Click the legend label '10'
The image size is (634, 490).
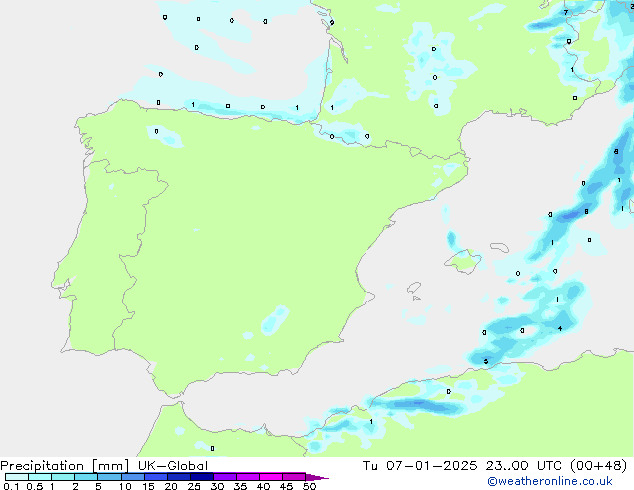tap(125, 486)
